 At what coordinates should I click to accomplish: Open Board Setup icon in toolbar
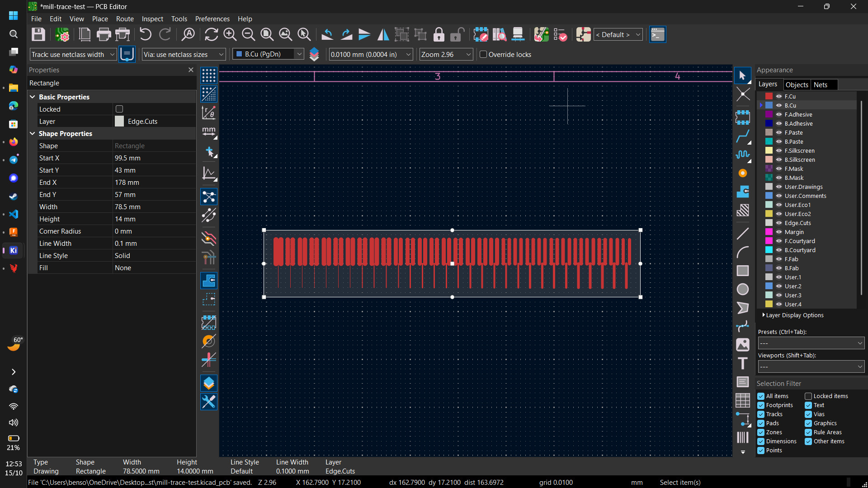coord(62,34)
